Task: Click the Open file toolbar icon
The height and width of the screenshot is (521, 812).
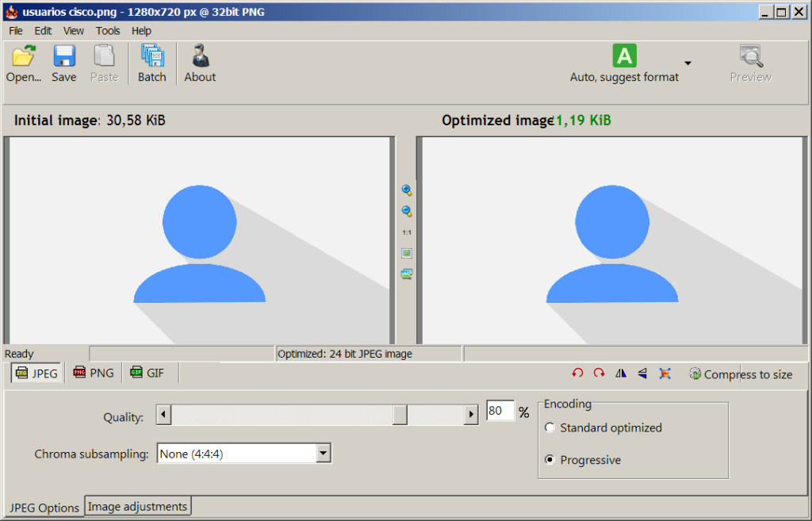Action: click(24, 63)
